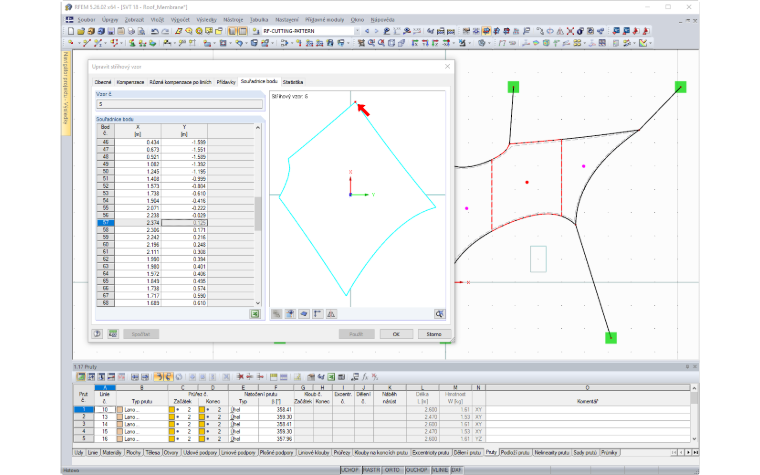This screenshot has width=760, height=475.
Task: Click the red X delete icon in top toolbar
Action: [x=570, y=31]
